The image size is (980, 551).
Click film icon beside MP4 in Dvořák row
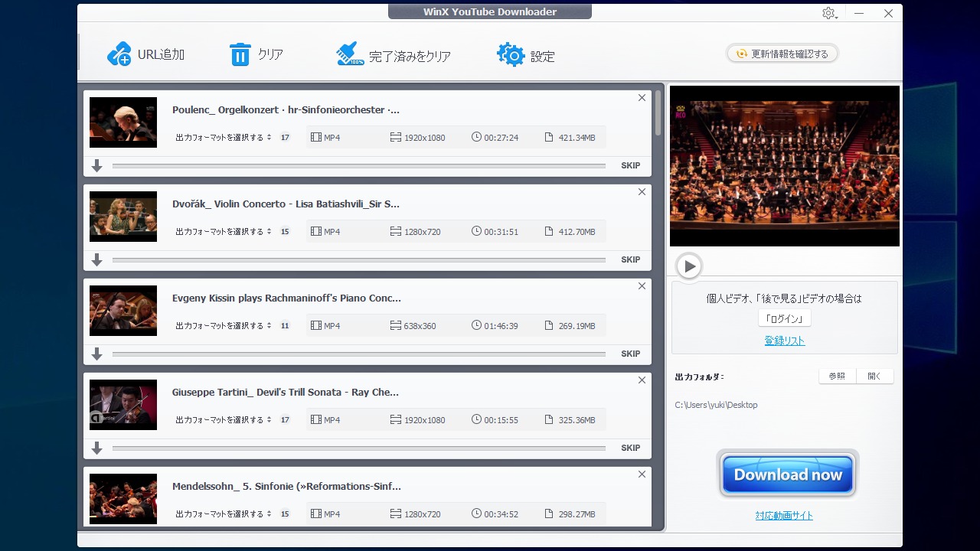click(315, 232)
